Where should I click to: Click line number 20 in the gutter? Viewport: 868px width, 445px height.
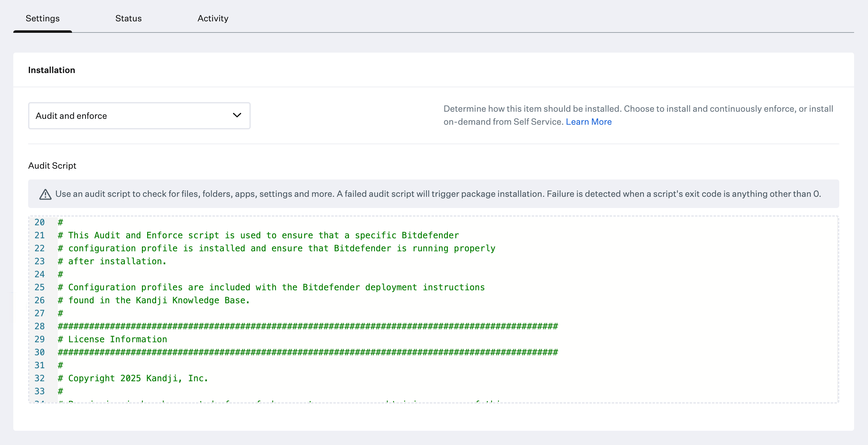tap(40, 222)
